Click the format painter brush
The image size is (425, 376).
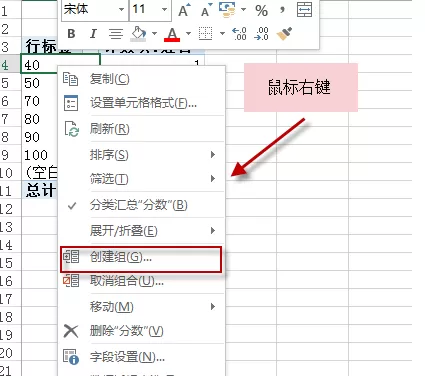click(284, 34)
